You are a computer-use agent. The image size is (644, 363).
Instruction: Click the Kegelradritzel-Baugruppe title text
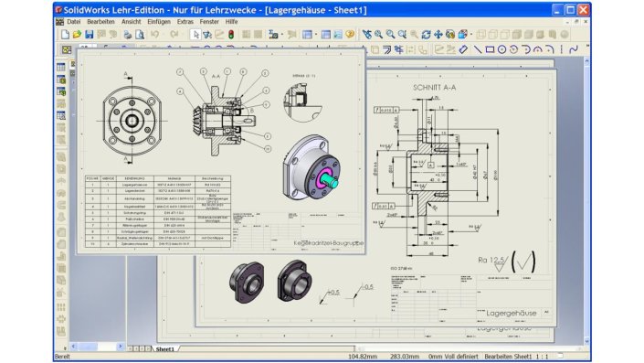pyautogui.click(x=329, y=243)
